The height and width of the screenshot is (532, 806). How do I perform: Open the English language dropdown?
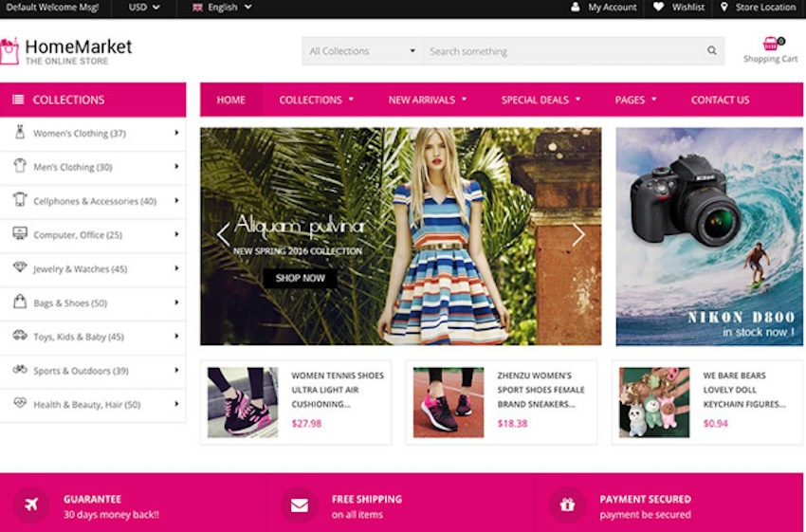click(x=222, y=8)
